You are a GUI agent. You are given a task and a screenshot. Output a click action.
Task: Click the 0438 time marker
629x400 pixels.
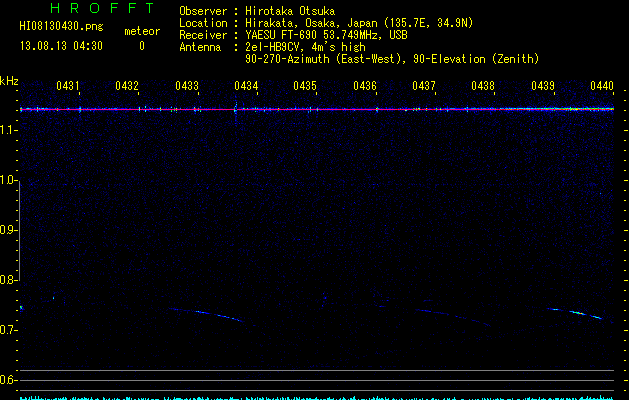click(x=483, y=86)
